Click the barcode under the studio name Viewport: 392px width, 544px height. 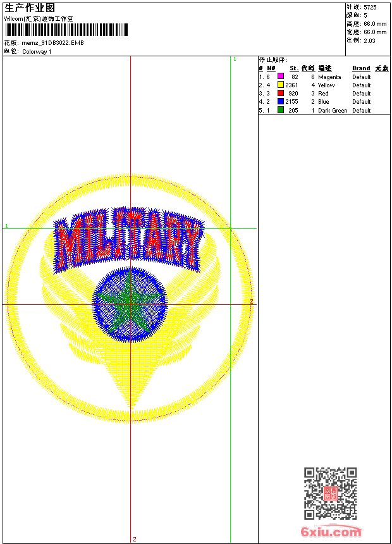click(x=66, y=30)
